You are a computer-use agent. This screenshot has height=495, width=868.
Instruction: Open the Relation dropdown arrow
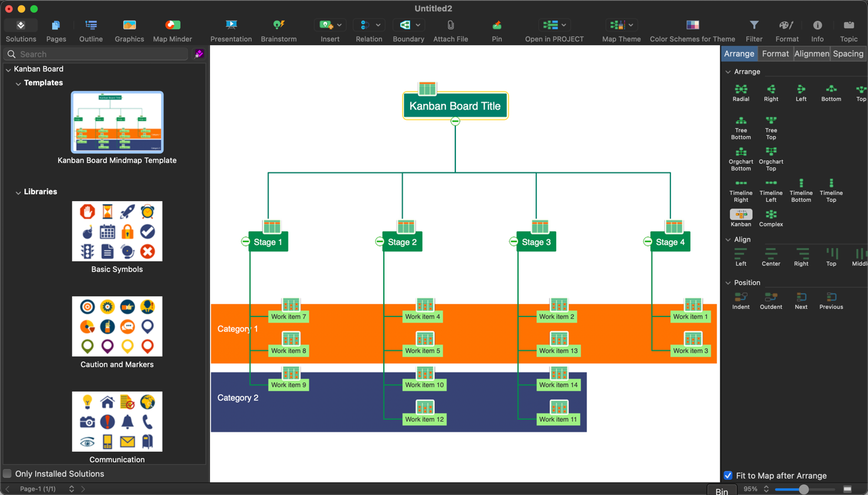[378, 25]
